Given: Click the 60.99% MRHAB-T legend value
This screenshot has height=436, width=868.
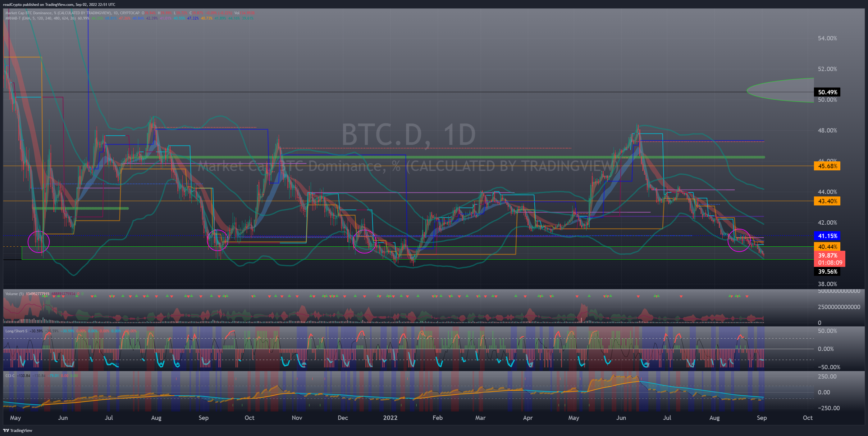Looking at the screenshot, I should point(84,18).
